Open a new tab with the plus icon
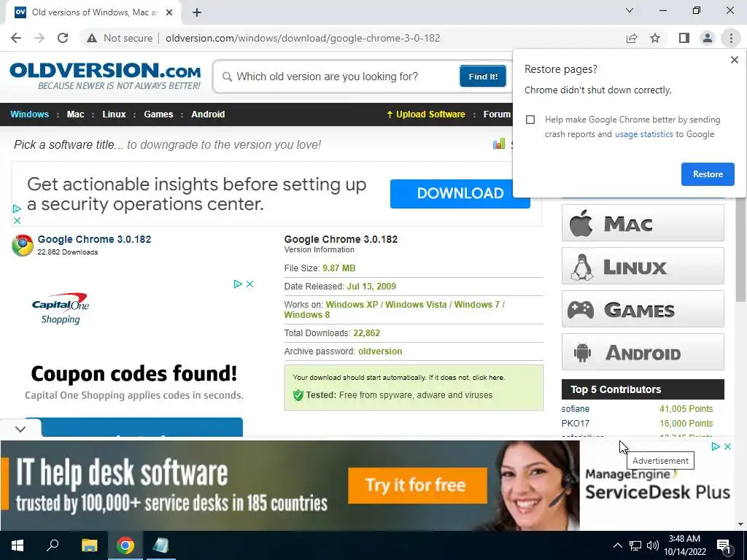 [x=197, y=13]
